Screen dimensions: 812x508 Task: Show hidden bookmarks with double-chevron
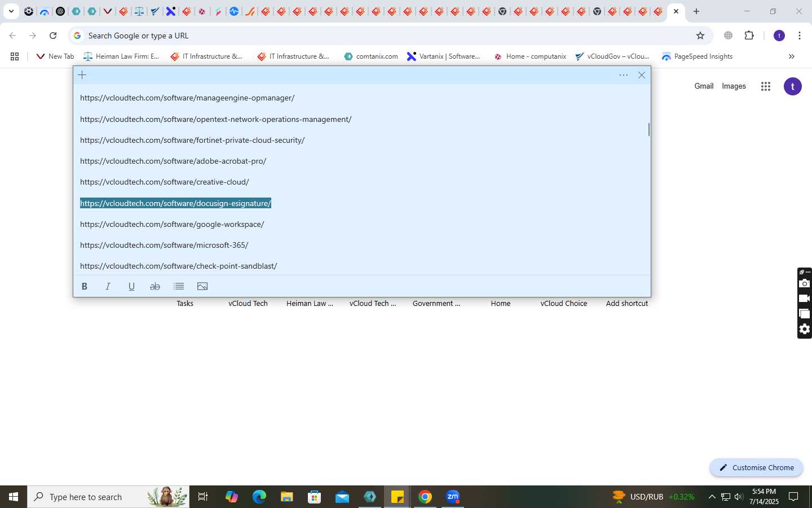[791, 56]
